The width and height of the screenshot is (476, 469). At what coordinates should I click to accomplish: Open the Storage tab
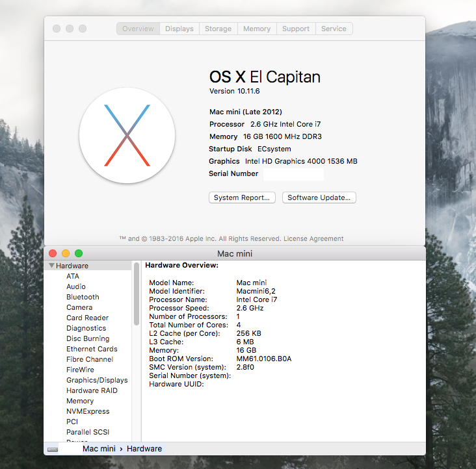(218, 29)
